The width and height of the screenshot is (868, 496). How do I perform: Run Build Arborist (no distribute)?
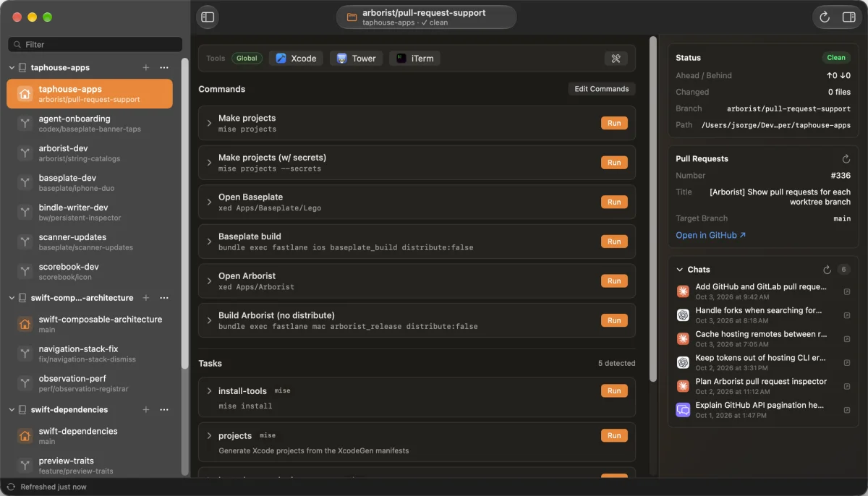point(614,320)
